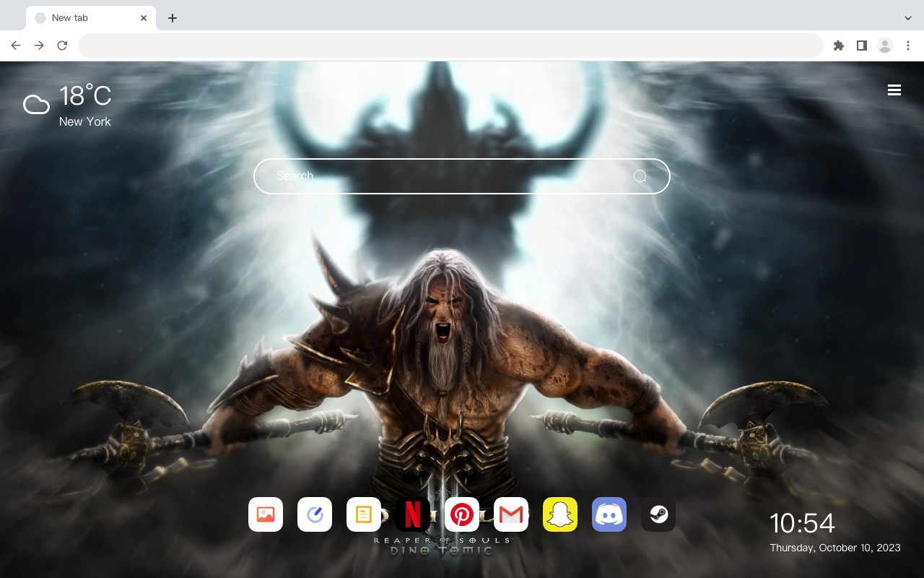
Task: Focus the browser address bar
Action: 450,46
